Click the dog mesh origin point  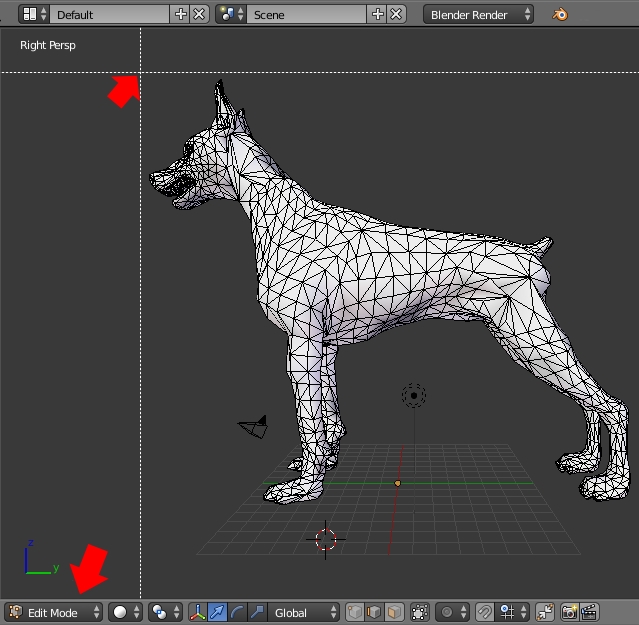(x=397, y=483)
